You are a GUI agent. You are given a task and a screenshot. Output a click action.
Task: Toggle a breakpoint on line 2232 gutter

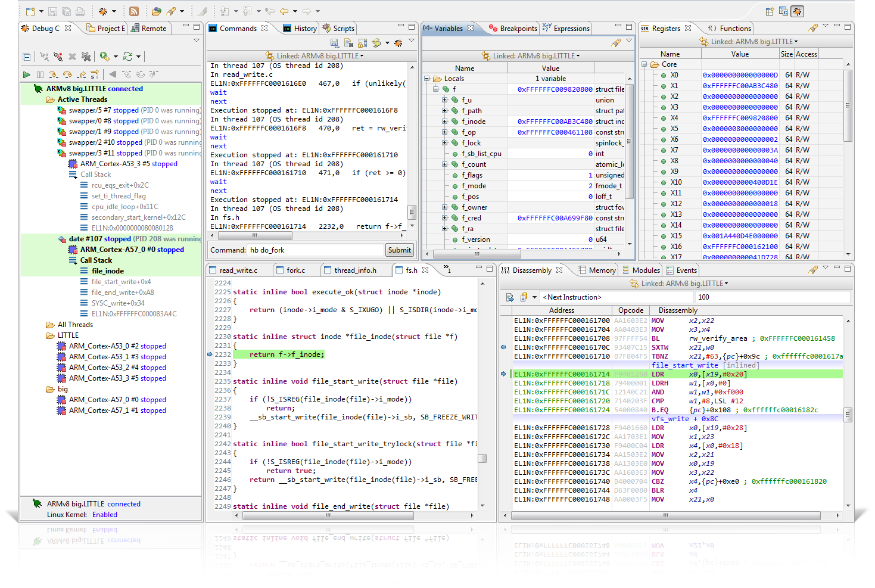pyautogui.click(x=210, y=354)
